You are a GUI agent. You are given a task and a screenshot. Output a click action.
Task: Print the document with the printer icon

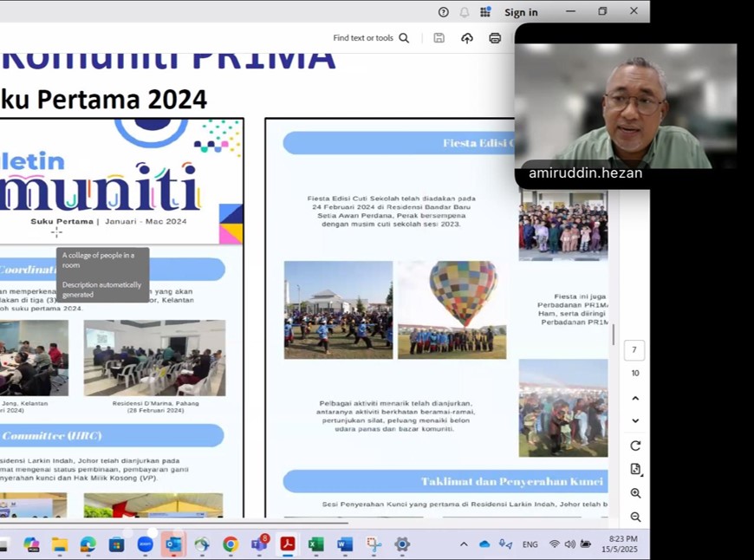pyautogui.click(x=495, y=38)
